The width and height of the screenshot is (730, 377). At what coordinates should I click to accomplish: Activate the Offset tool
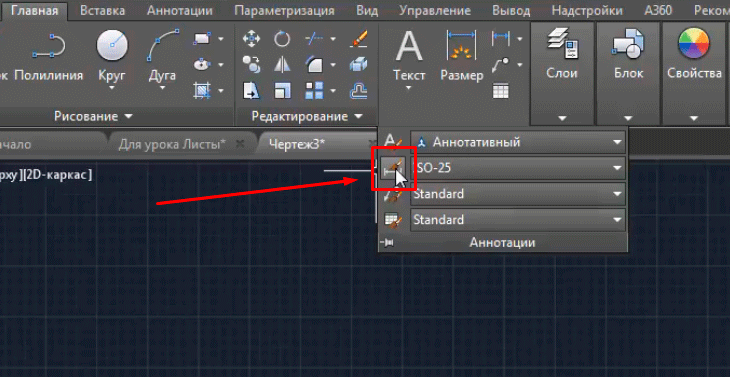[x=358, y=90]
